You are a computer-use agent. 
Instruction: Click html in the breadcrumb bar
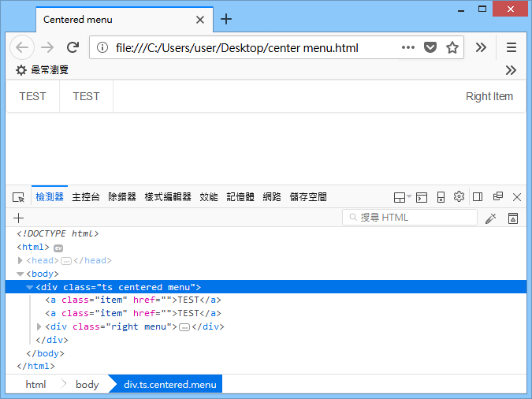click(x=35, y=384)
